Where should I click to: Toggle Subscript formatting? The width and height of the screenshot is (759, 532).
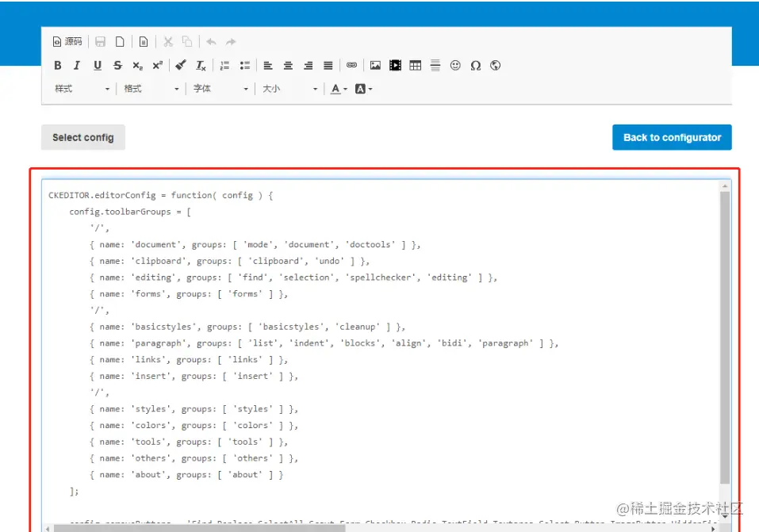coord(137,65)
